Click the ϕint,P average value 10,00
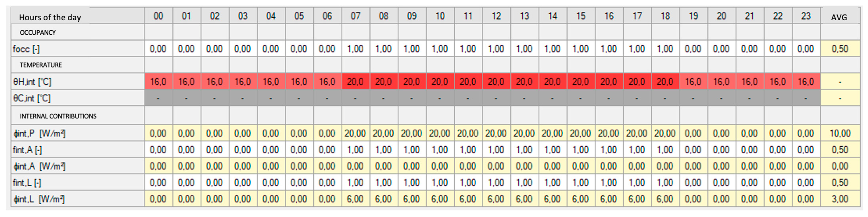868x217 pixels. 840,134
